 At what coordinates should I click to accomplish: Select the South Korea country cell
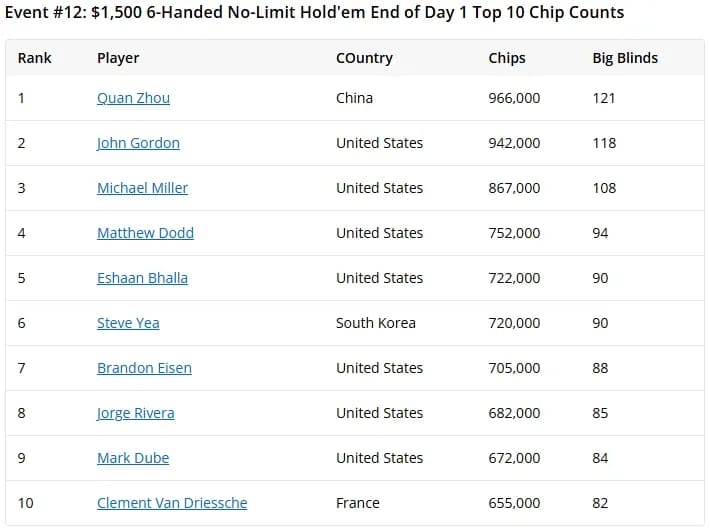[x=376, y=323]
